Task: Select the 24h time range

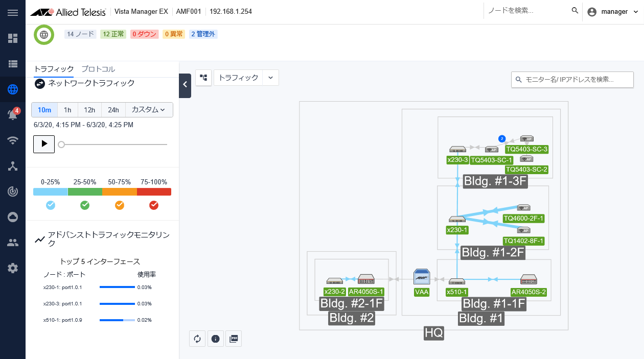Action: [113, 110]
